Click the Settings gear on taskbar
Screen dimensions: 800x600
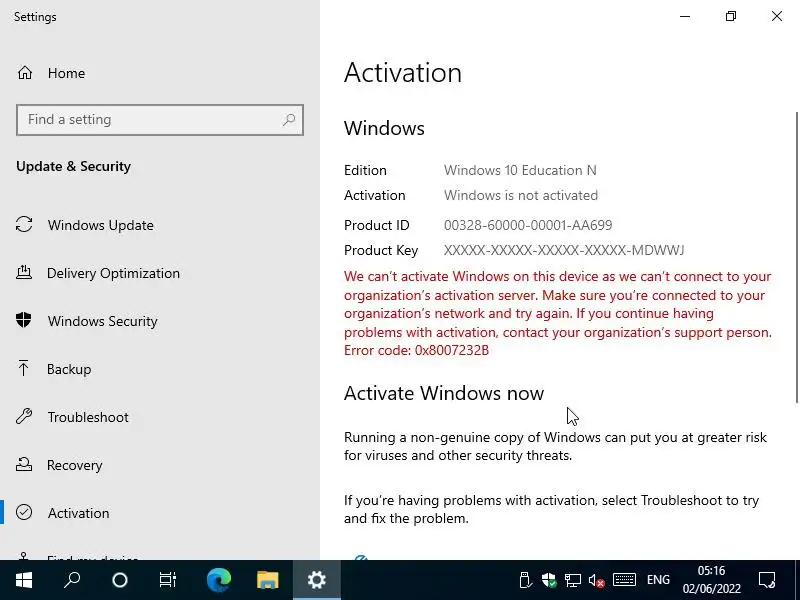pyautogui.click(x=316, y=580)
